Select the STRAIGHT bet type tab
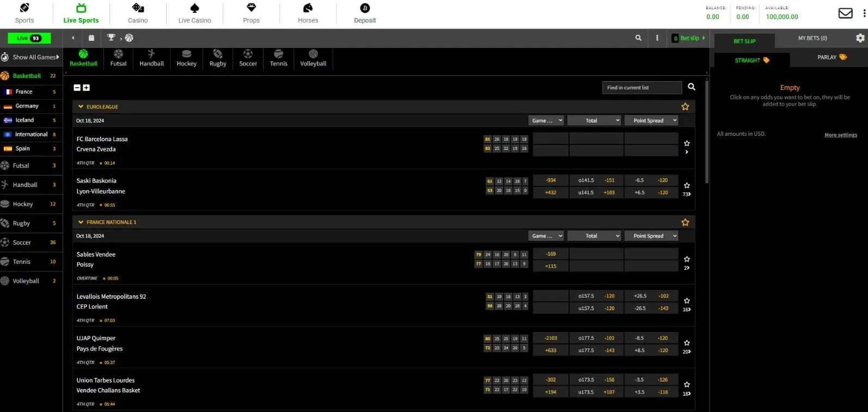 (752, 60)
